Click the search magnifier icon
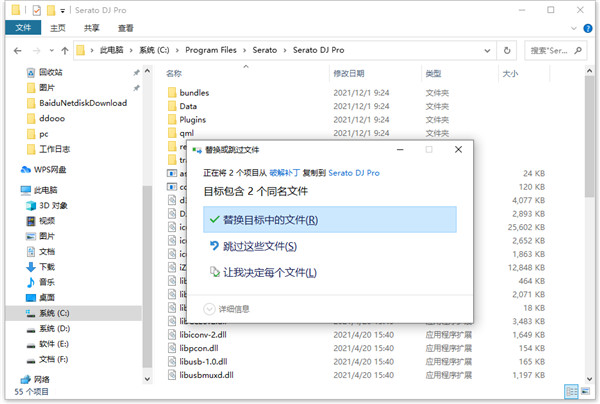The image size is (600, 404). 578,50
